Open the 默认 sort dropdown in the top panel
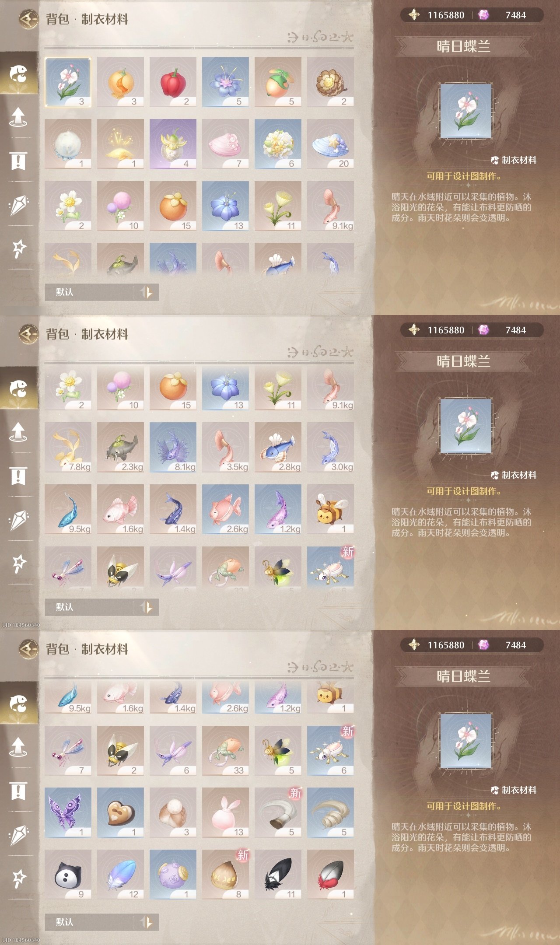This screenshot has height=945, width=560. click(90, 292)
